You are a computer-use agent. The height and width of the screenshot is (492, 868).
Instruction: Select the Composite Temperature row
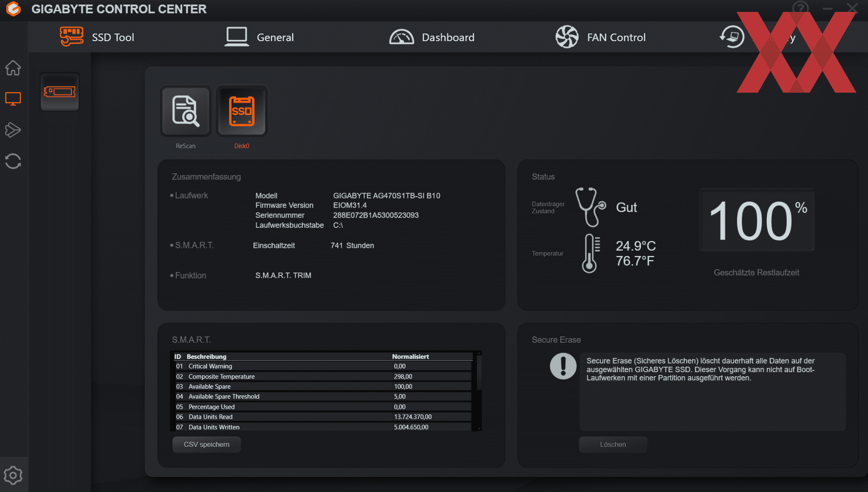click(x=323, y=377)
